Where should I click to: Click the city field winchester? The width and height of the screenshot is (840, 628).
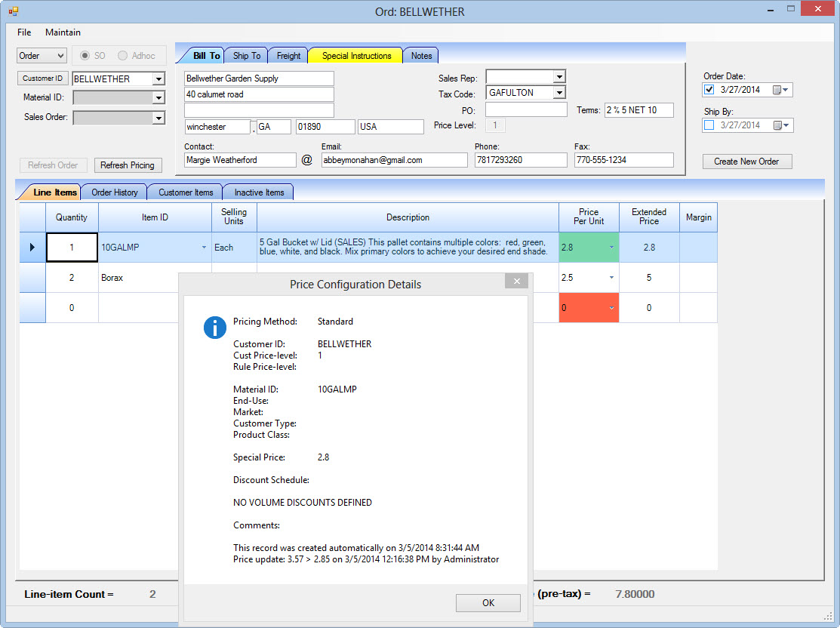tap(217, 127)
